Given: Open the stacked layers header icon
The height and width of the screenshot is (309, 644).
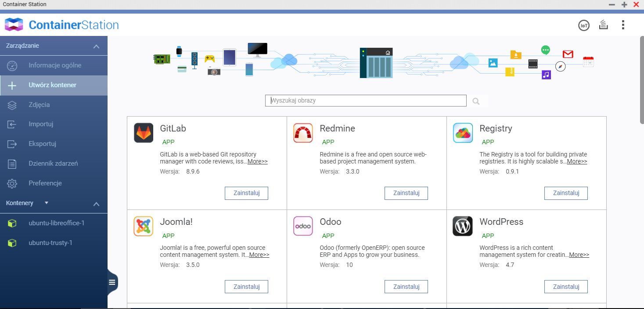Looking at the screenshot, I should pyautogui.click(x=604, y=25).
